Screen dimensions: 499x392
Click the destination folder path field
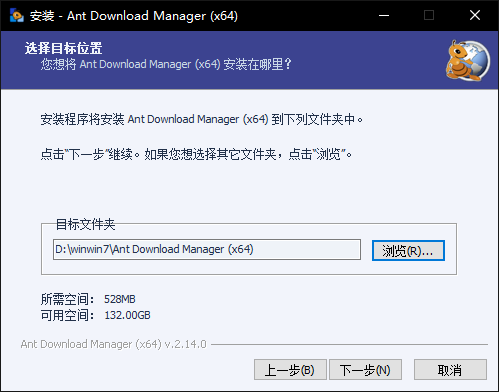(x=207, y=249)
